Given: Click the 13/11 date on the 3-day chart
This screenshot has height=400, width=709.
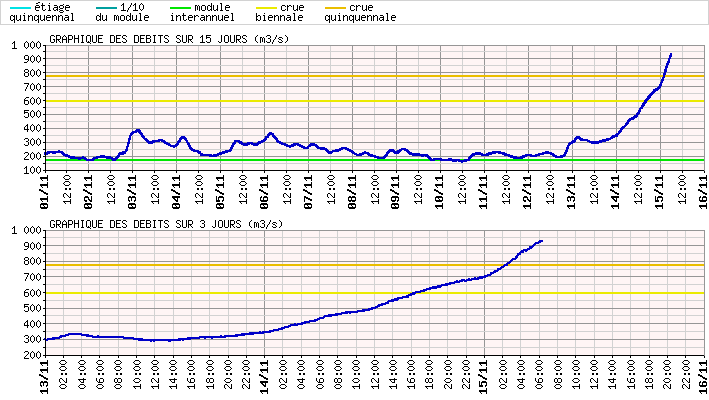Looking at the screenshot, I should [x=45, y=377].
